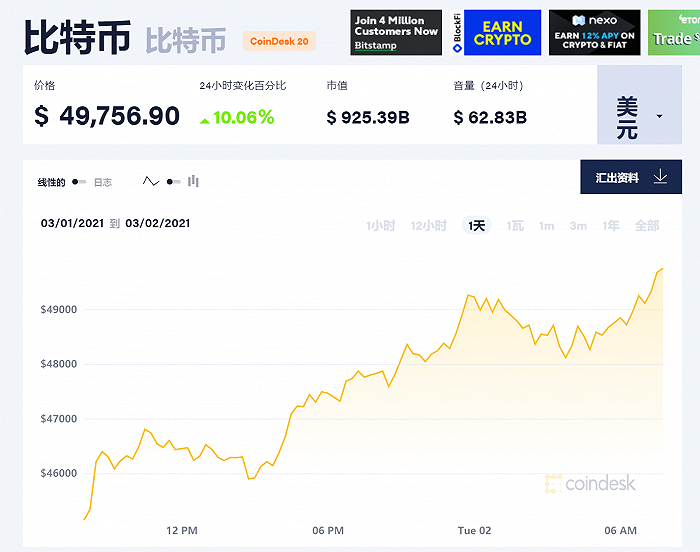Click the 03/02/2021 end date
The height and width of the screenshot is (552, 700).
(x=158, y=223)
